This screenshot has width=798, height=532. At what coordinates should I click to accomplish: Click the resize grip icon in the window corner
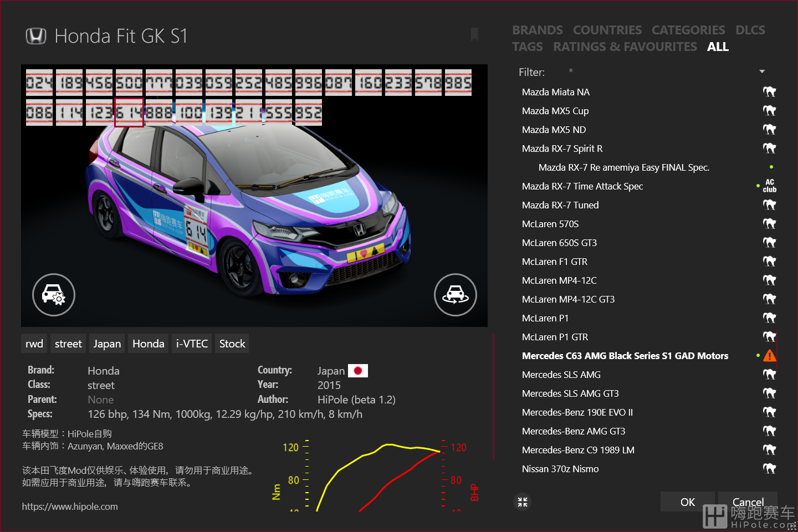(792, 526)
